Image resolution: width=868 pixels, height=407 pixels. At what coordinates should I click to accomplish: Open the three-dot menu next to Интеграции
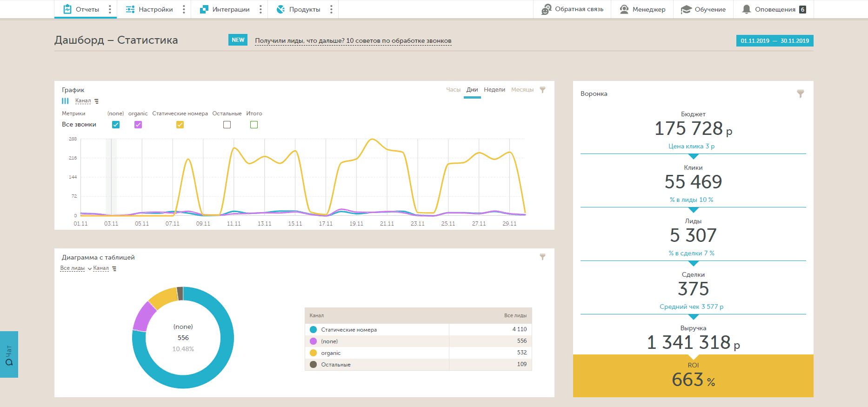point(260,9)
